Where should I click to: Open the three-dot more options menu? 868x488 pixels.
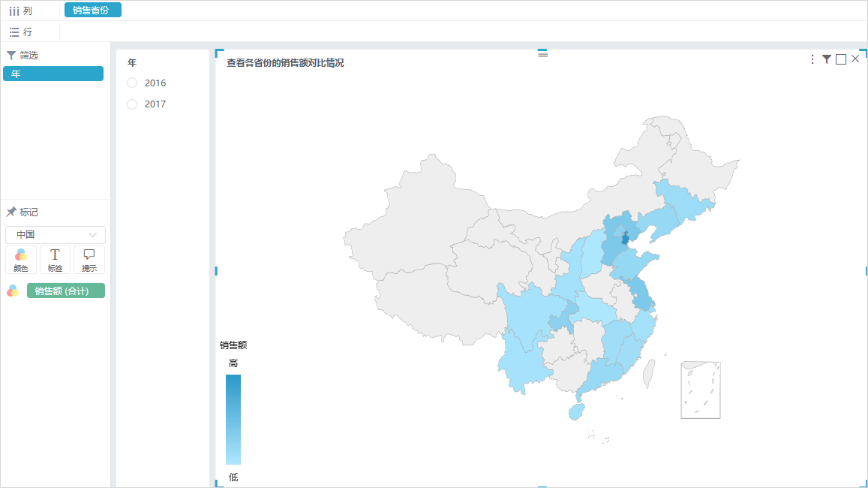click(x=812, y=59)
